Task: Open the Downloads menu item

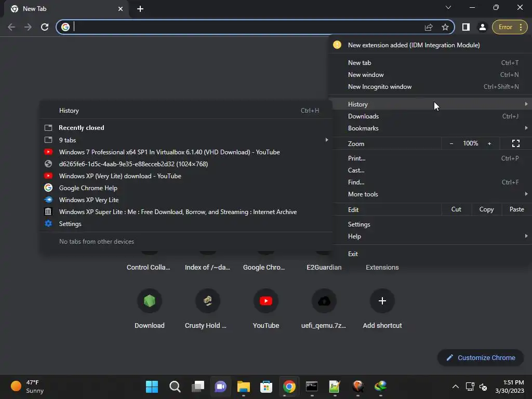Action: click(x=432, y=116)
